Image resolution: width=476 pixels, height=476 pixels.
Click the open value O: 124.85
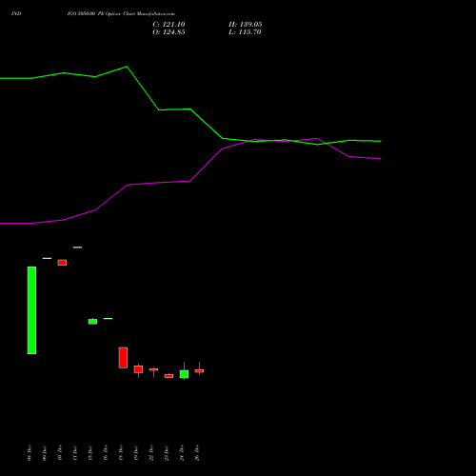click(169, 32)
